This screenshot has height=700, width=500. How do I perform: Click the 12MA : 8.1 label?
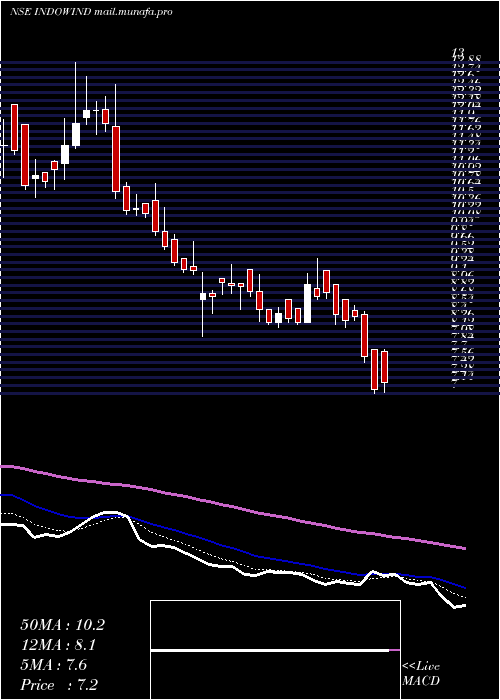[58, 645]
